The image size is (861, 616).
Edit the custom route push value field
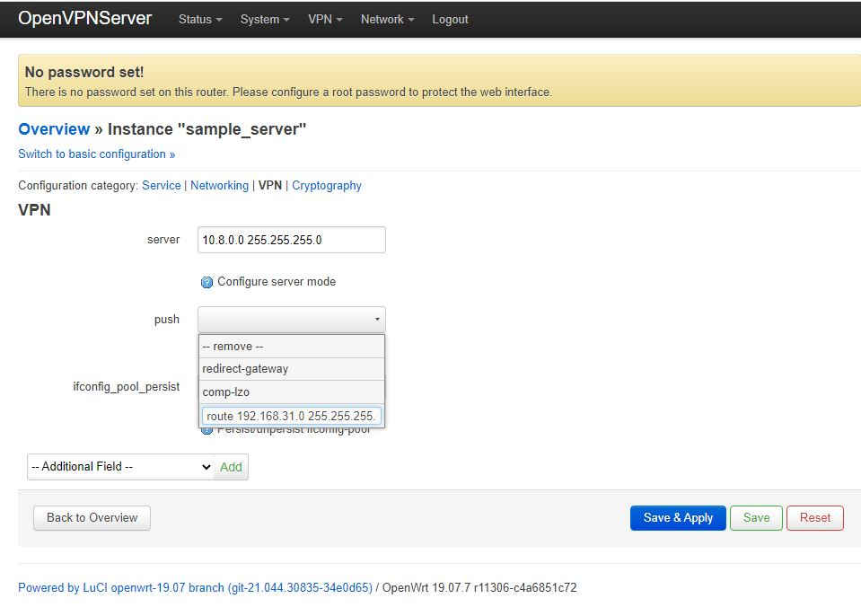point(292,416)
